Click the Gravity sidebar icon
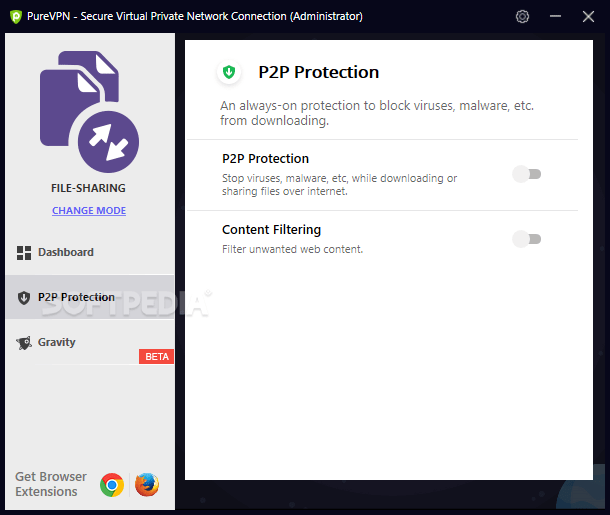Screen dimensions: 610x515 click(x=24, y=343)
